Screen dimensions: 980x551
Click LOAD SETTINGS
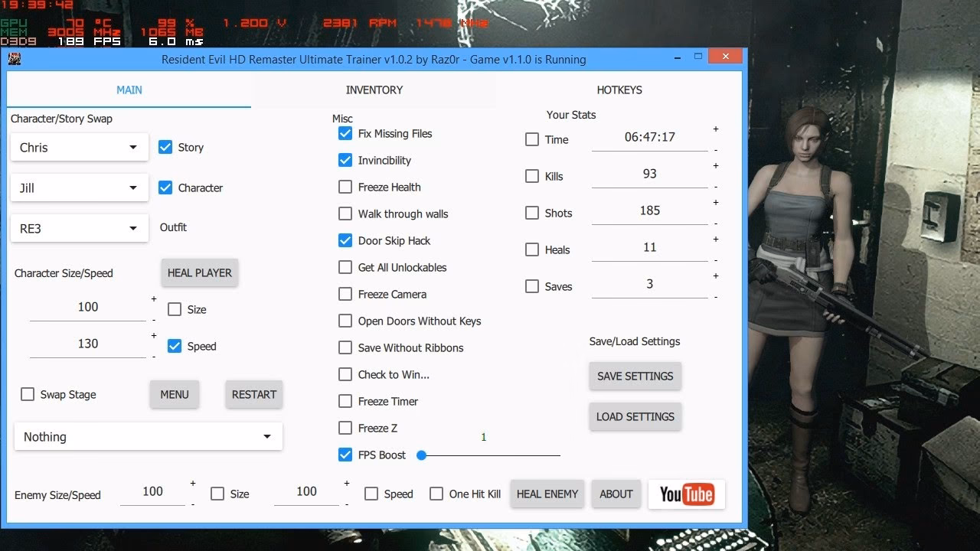tap(635, 416)
